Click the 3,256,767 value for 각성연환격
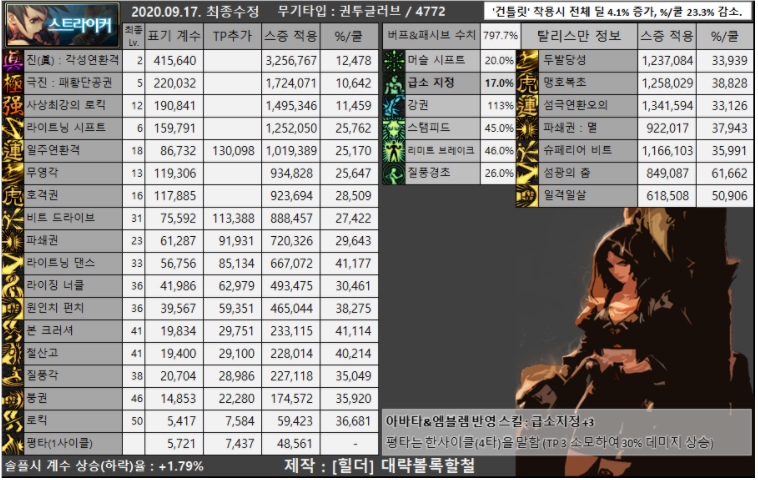Viewport: 758px width, 480px height. tap(291, 61)
